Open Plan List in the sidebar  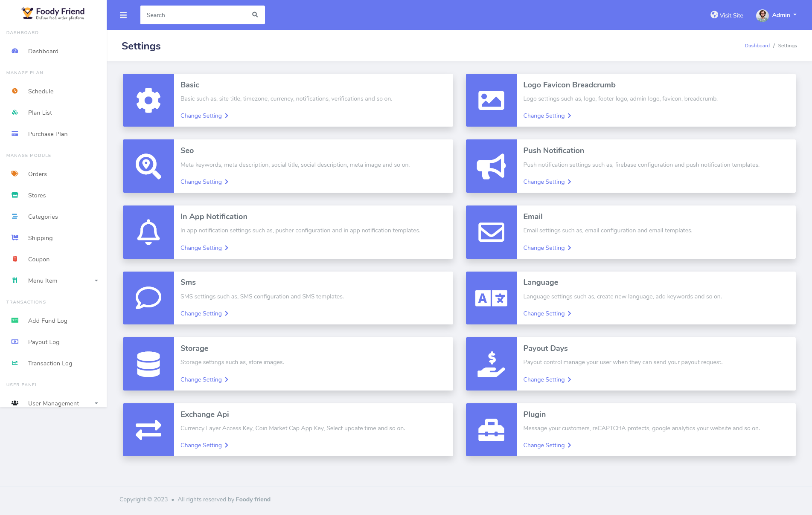tap(53, 113)
